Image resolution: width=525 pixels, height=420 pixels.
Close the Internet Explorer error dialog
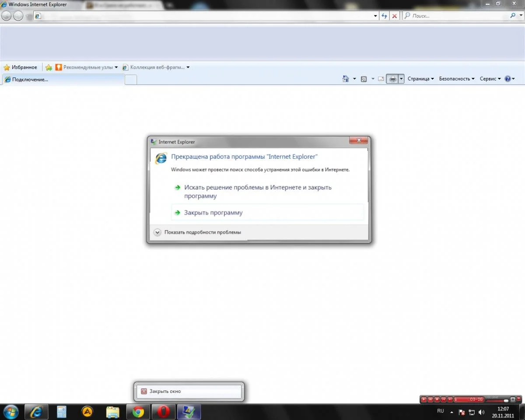[x=358, y=140]
